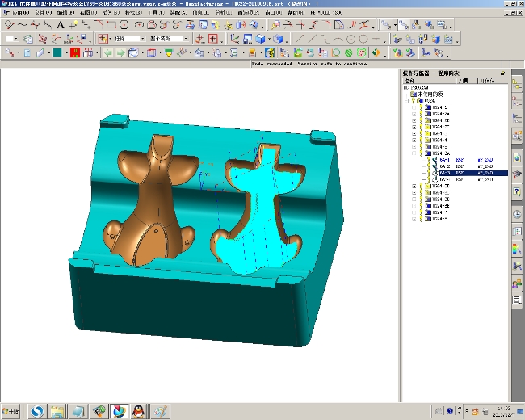Open the History clock sidebar icon
The width and height of the screenshot is (525, 420).
tap(517, 214)
